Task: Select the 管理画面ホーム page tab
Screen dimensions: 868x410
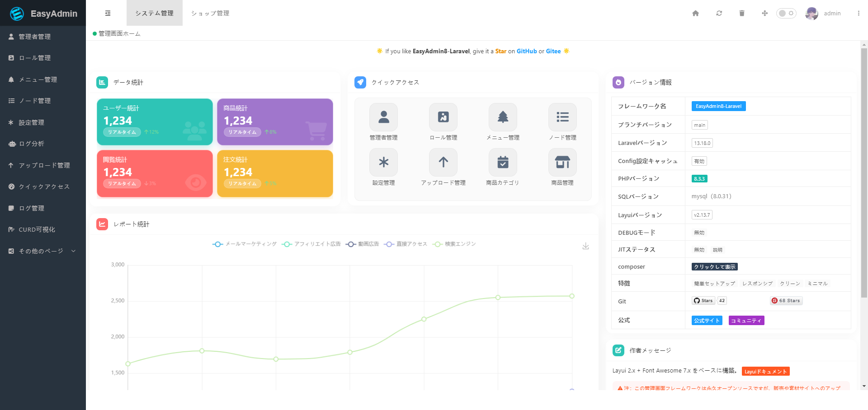Action: 117,33
